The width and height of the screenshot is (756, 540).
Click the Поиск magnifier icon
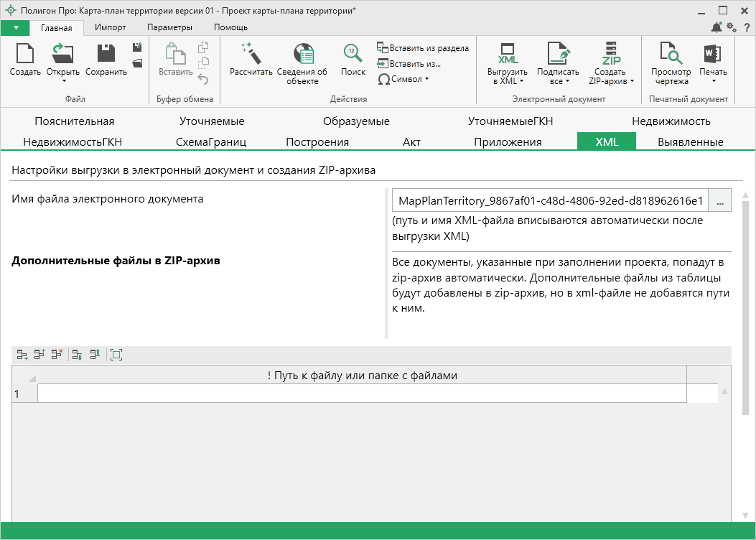pyautogui.click(x=353, y=54)
